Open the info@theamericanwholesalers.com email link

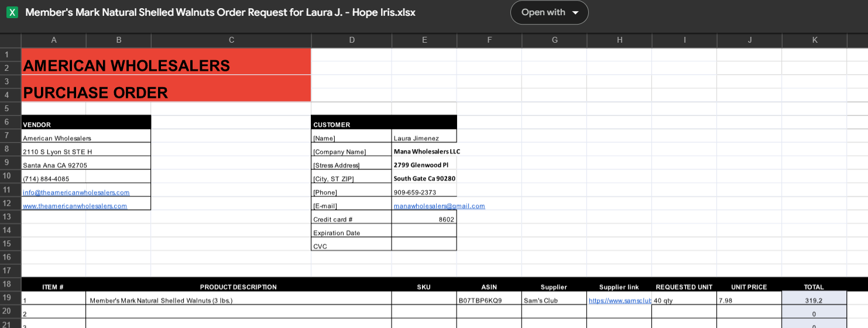point(76,192)
